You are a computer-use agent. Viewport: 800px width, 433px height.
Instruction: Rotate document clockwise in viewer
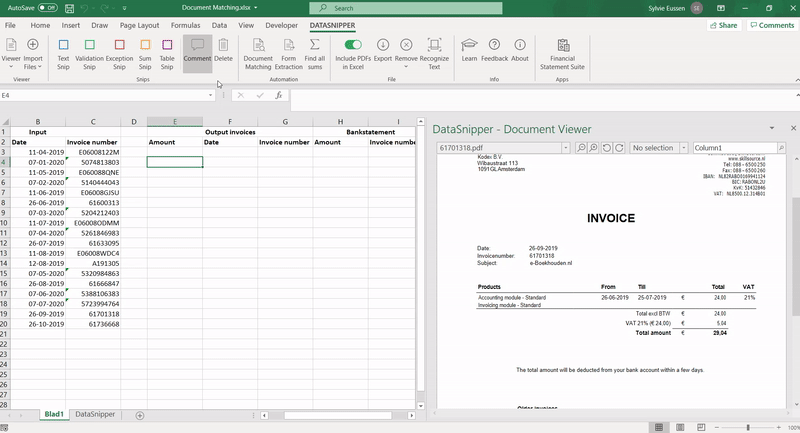tap(619, 148)
